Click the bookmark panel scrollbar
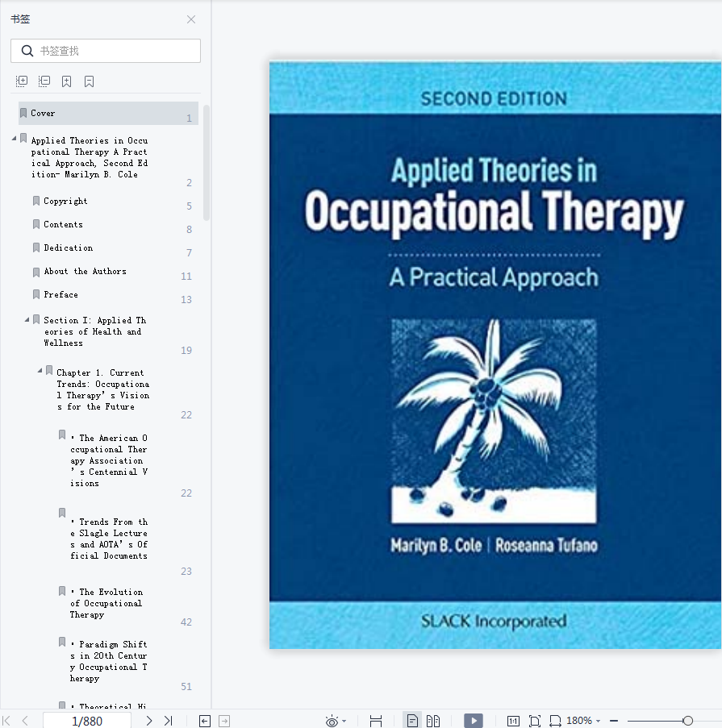 [x=207, y=163]
